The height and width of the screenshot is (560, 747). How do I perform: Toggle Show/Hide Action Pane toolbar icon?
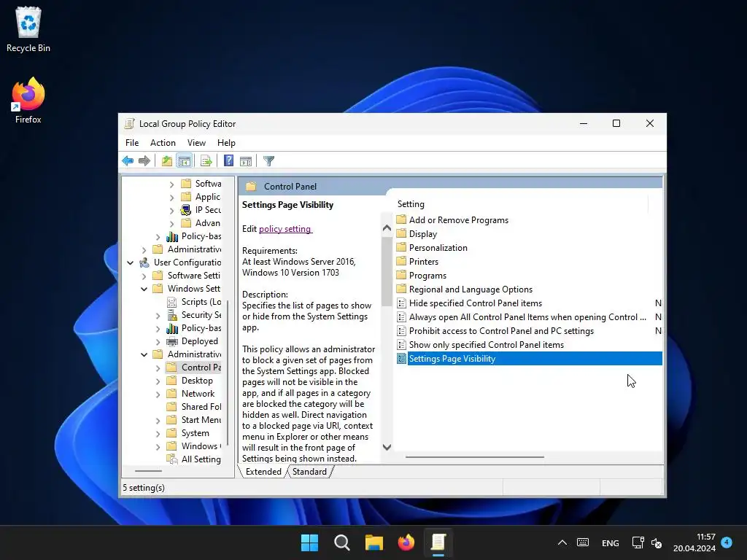coord(246,161)
